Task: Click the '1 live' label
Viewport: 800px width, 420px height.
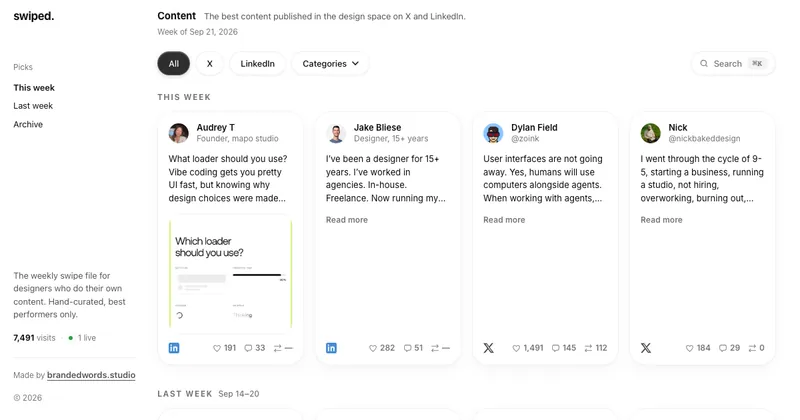Action: (87, 338)
